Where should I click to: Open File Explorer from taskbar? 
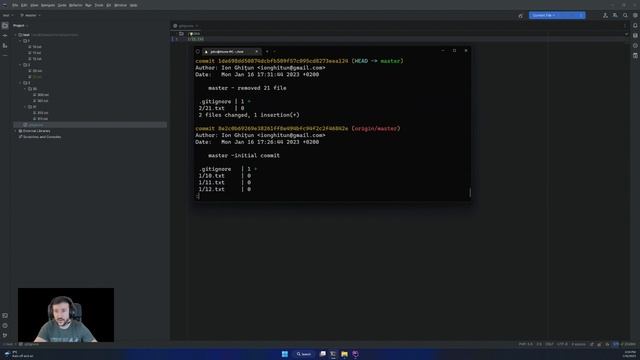click(344, 354)
